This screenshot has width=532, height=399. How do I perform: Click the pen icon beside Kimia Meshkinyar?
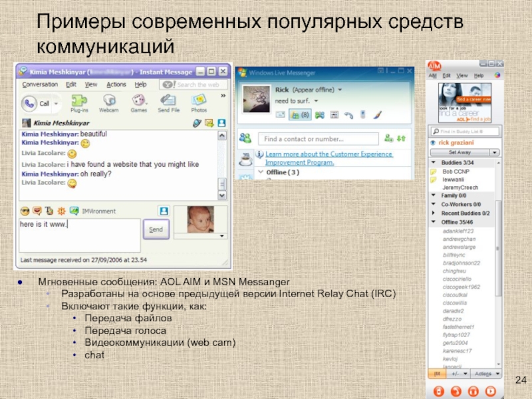pos(197,123)
